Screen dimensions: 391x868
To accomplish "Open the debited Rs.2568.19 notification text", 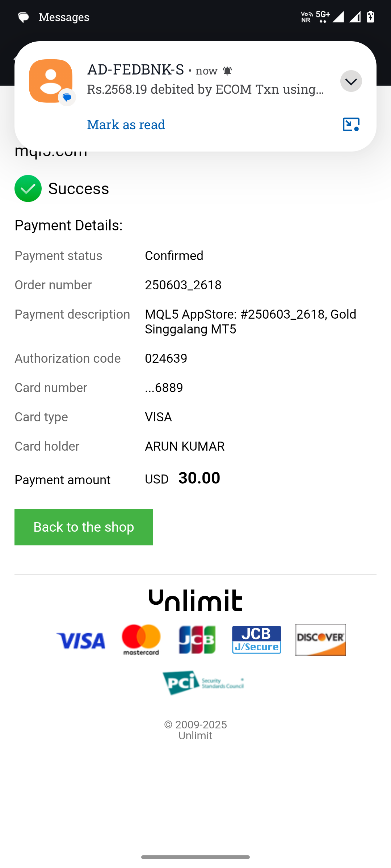I will click(205, 89).
